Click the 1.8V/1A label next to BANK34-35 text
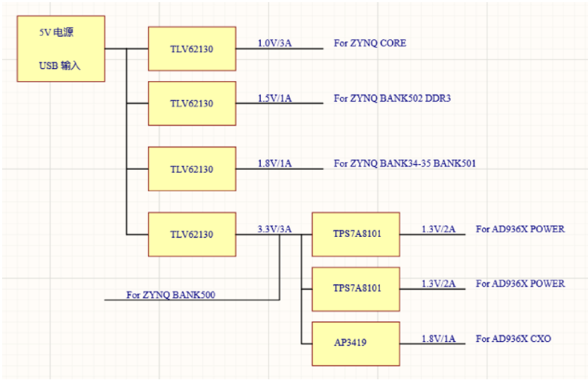The height and width of the screenshot is (380, 588). [x=274, y=164]
